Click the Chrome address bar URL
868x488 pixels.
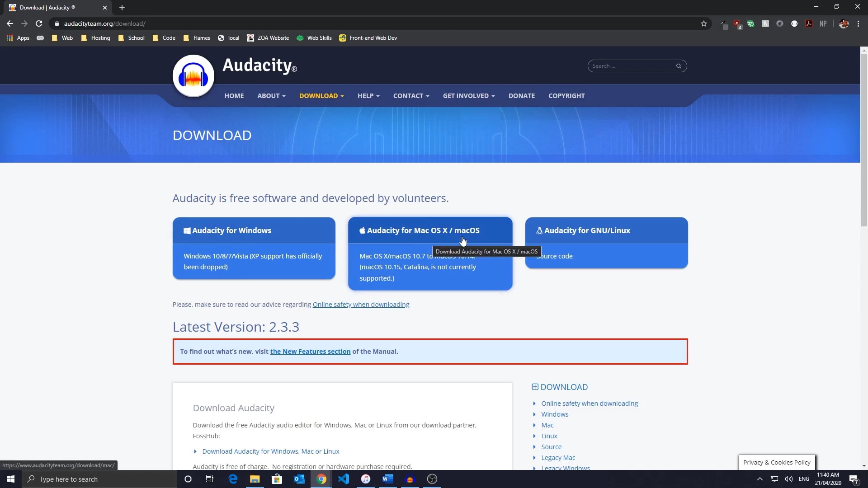(x=104, y=23)
